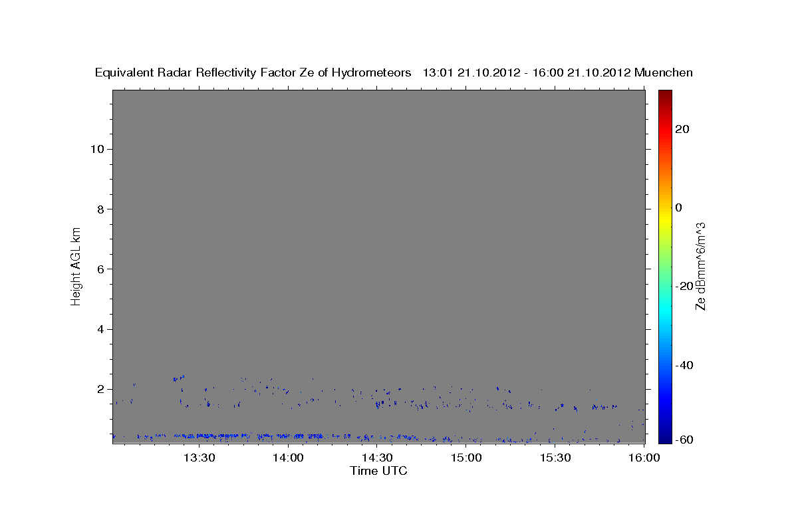
Task: Click the 14:00 time tick label
Action: click(x=289, y=458)
